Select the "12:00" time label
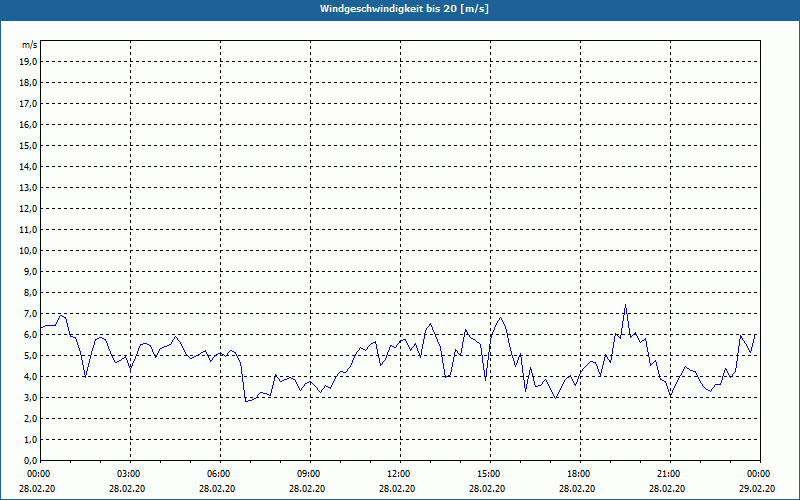The width and height of the screenshot is (800, 500). (x=397, y=474)
